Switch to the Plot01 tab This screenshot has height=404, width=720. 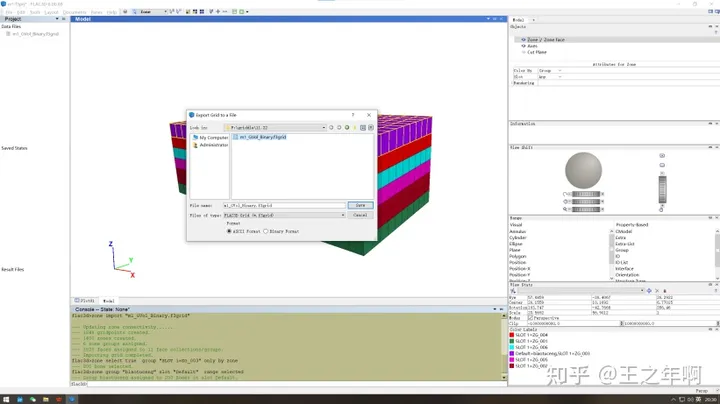click(84, 301)
